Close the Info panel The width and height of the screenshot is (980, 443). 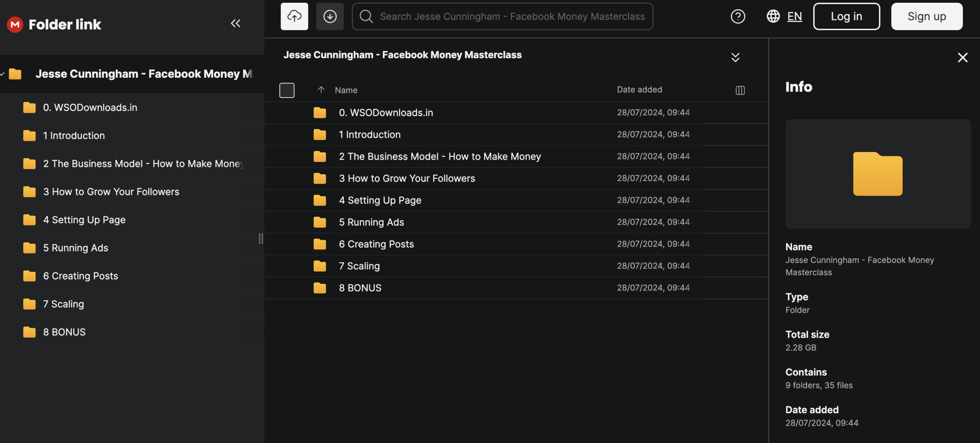pos(962,58)
